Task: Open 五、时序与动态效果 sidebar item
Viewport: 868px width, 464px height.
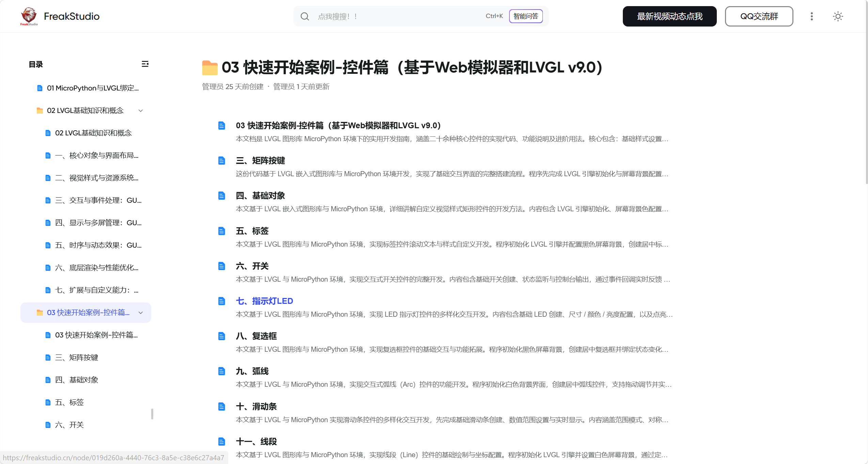Action: tap(98, 245)
